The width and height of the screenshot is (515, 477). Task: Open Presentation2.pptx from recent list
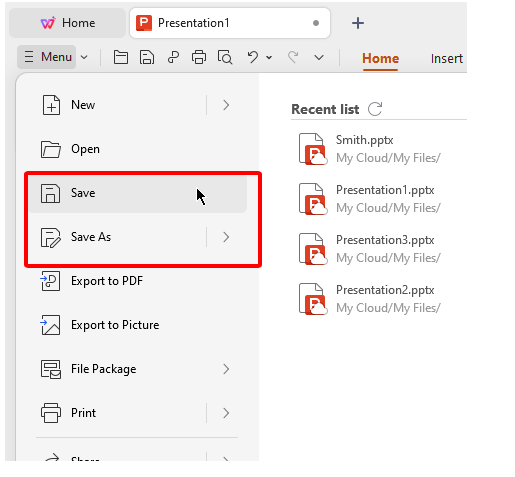[379, 299]
